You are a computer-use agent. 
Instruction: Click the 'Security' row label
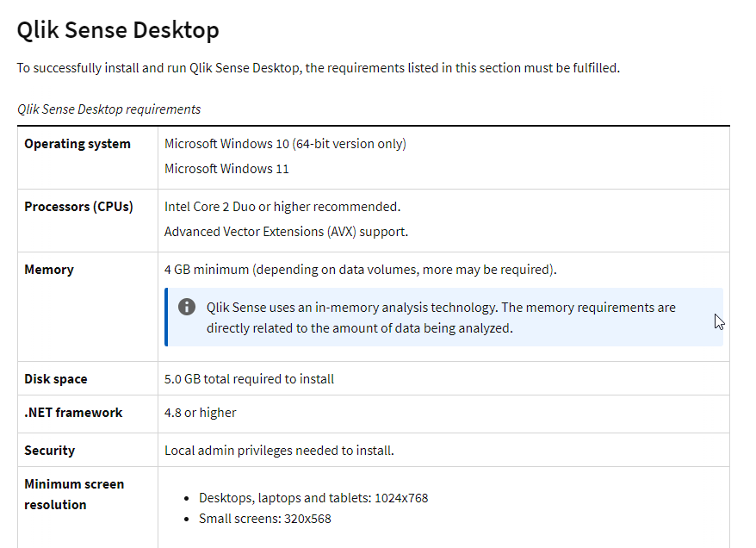pos(50,451)
